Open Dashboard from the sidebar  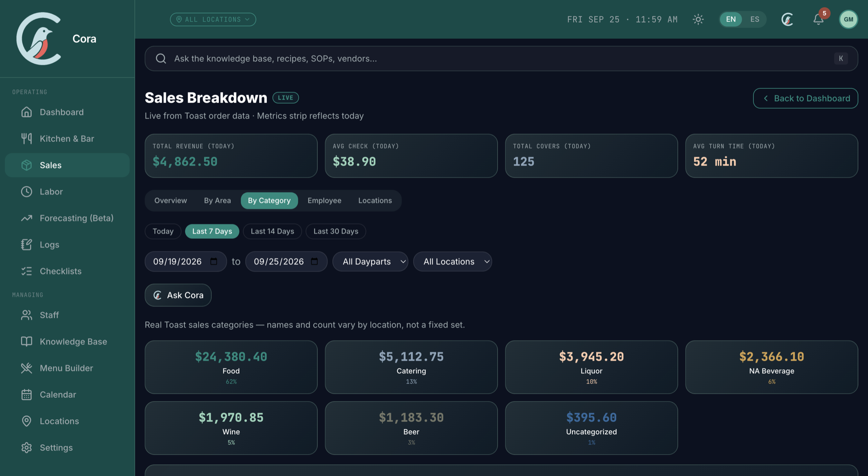(67, 112)
